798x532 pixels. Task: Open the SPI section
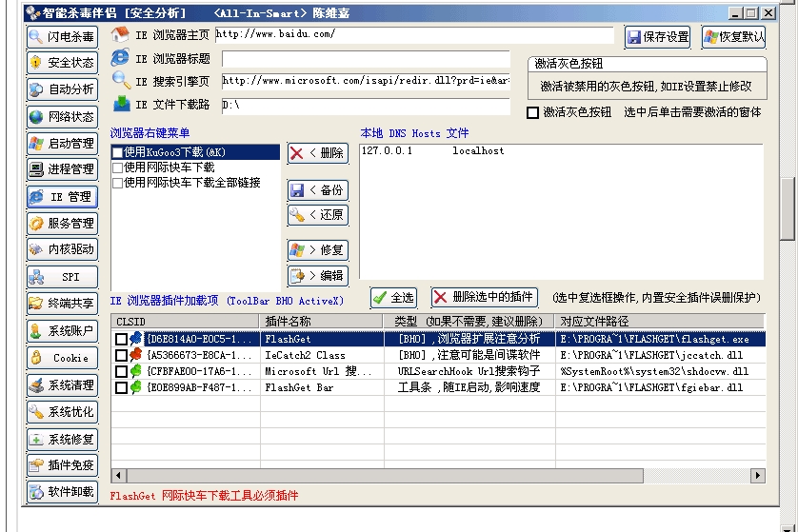point(62,277)
